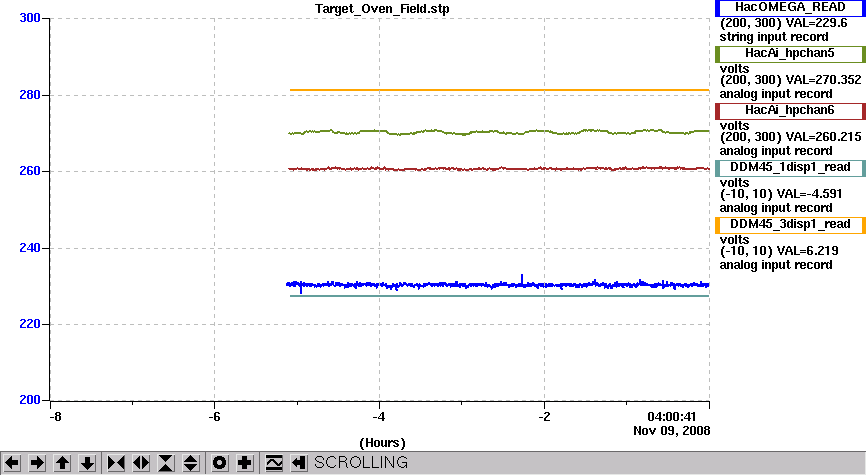Click the red hpchan6 trace on the graph
This screenshot has width=866, height=475.
[x=497, y=168]
